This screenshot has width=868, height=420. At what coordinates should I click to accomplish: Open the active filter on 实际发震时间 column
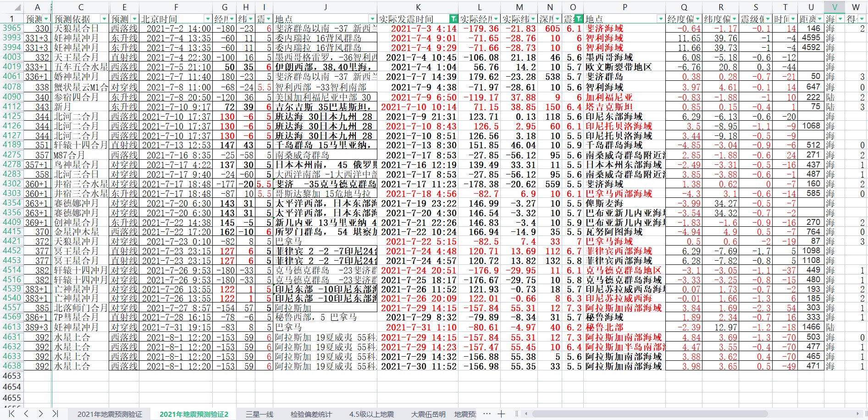(x=453, y=19)
